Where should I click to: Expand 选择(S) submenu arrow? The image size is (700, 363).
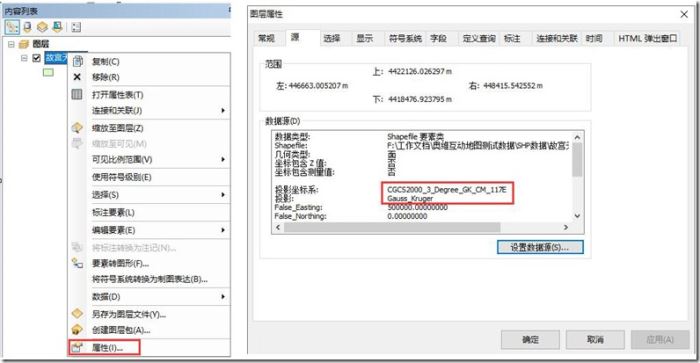[x=223, y=195]
